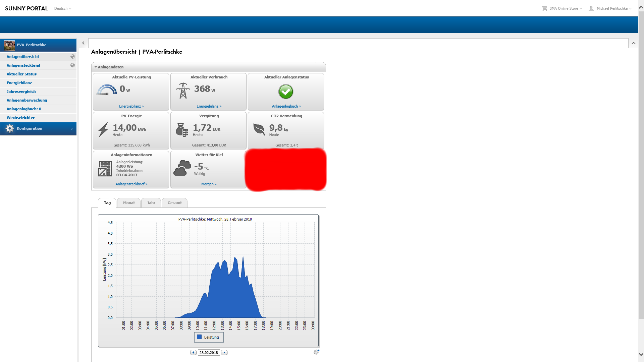Click the solar panel Anlageninformationen icon
Screen dimensions: 644x362
105,169
